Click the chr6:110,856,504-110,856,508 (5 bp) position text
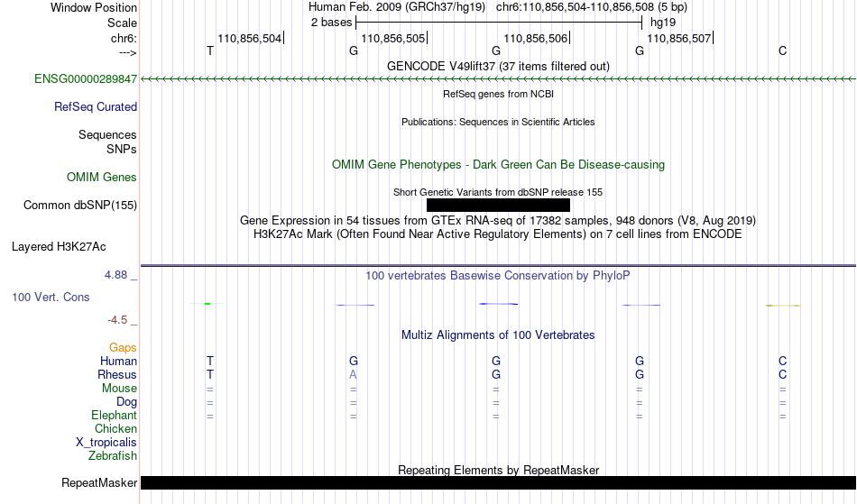The height and width of the screenshot is (504, 857). pyautogui.click(x=592, y=7)
